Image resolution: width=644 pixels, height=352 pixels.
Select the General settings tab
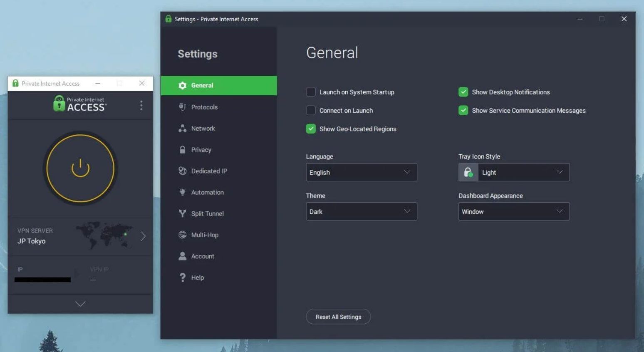pos(219,85)
